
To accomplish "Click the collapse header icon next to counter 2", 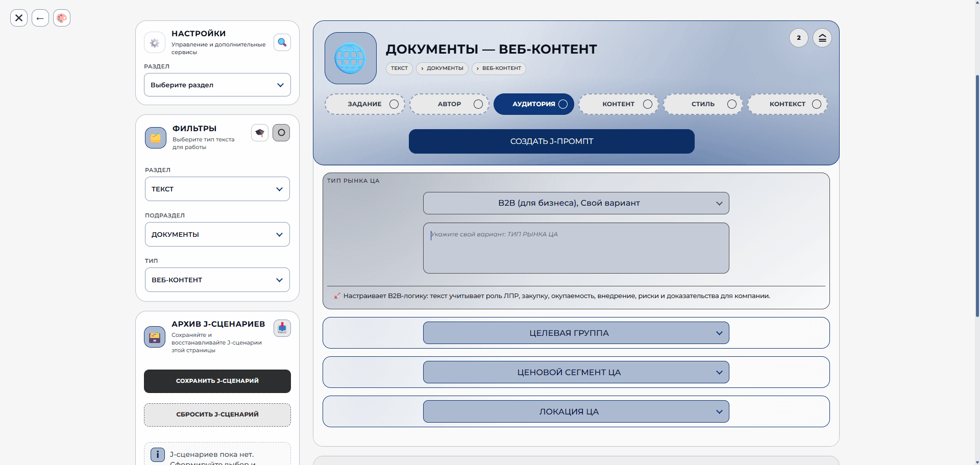I will tap(822, 38).
